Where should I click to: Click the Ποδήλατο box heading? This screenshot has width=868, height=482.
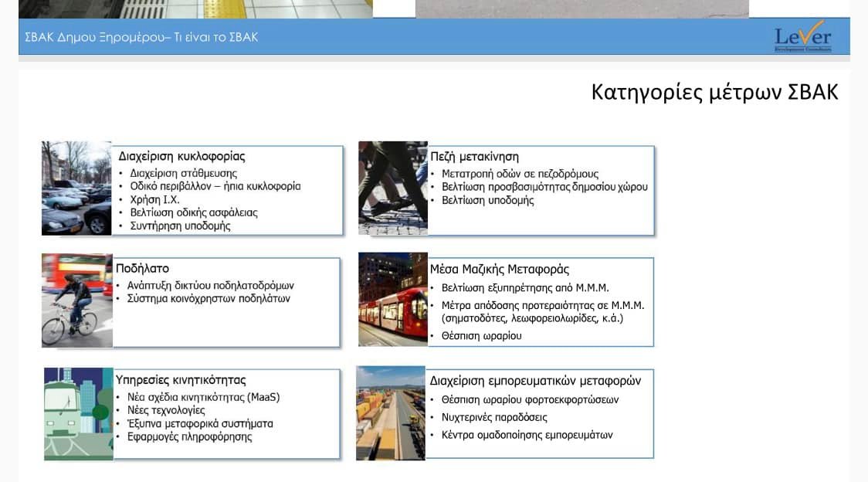tap(142, 269)
